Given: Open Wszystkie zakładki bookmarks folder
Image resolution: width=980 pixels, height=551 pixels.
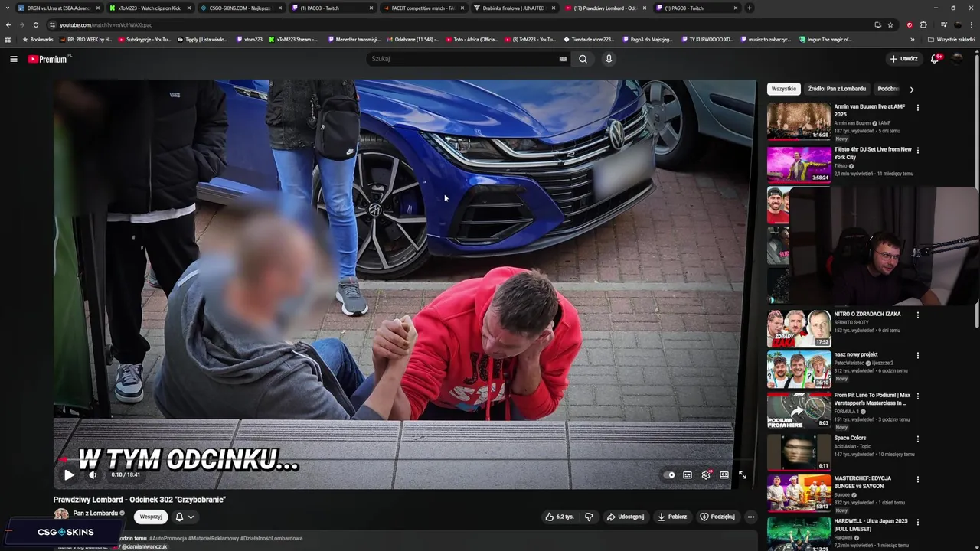Looking at the screenshot, I should click(952, 39).
